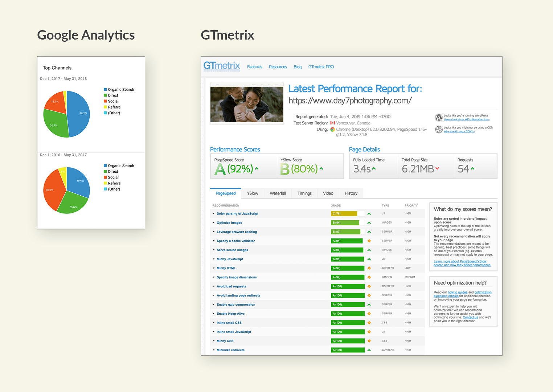
Task: Click orange diamond on Enable Keep-Alive row
Action: coord(369,314)
